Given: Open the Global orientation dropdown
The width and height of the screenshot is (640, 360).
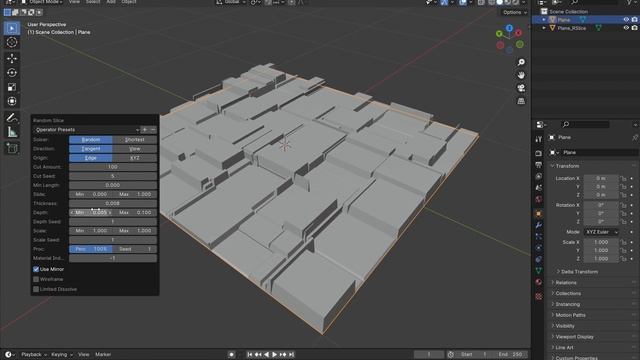Looking at the screenshot, I should click(231, 2).
